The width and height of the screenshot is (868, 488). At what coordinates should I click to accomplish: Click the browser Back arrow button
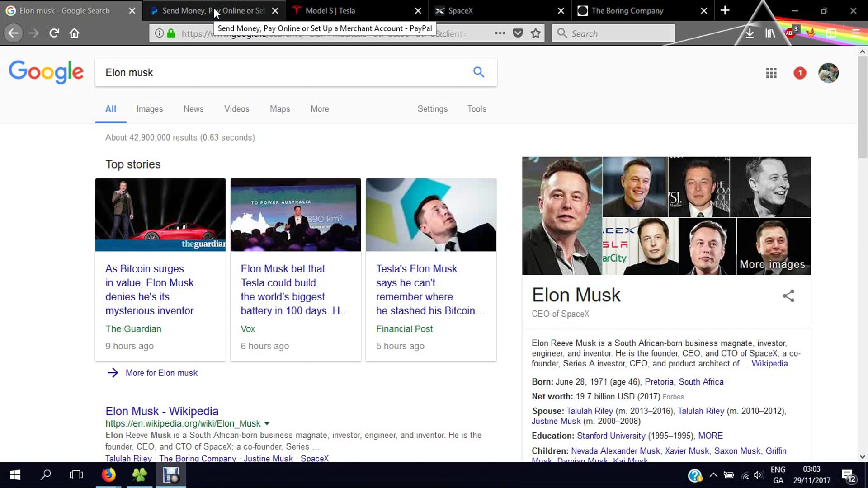point(14,33)
